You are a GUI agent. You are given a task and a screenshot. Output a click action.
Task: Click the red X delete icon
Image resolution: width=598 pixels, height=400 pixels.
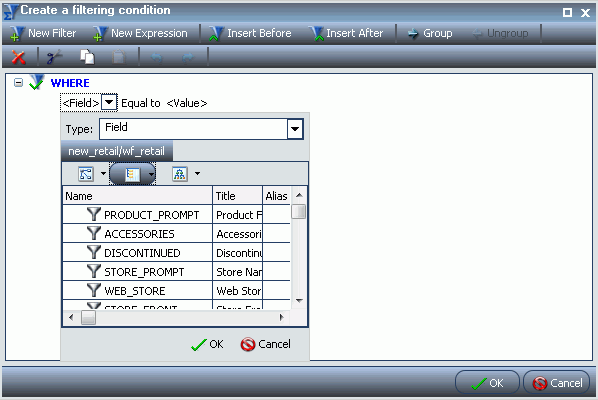18,57
